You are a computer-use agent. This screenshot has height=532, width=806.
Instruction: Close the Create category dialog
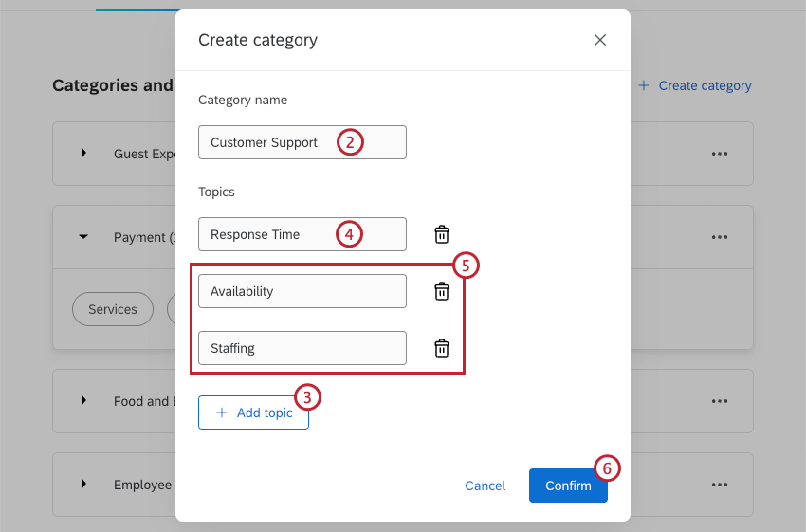click(x=599, y=40)
